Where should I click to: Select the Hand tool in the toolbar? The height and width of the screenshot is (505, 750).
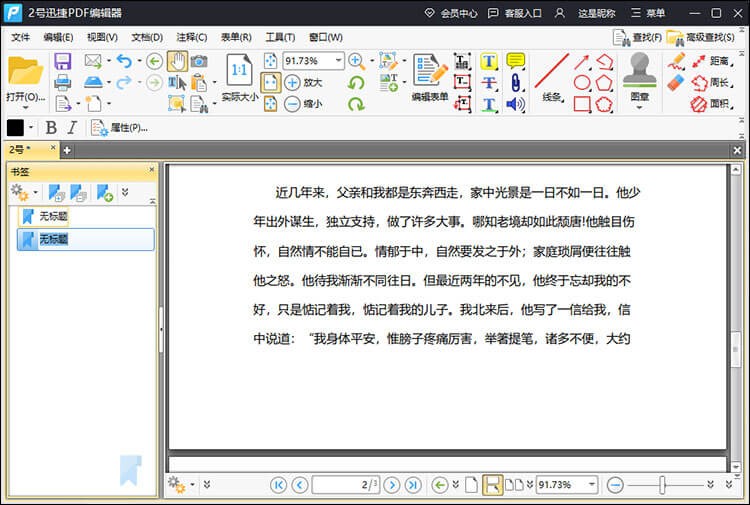pos(177,61)
